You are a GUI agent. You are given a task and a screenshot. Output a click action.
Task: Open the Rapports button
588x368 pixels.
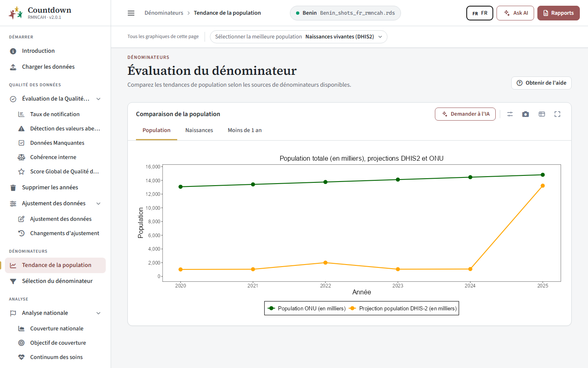(x=559, y=13)
